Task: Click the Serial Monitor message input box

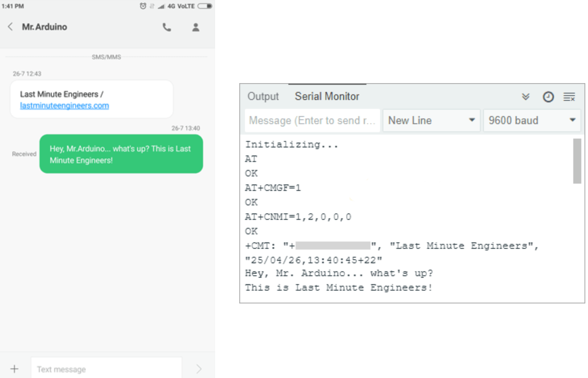Action: pyautogui.click(x=312, y=121)
